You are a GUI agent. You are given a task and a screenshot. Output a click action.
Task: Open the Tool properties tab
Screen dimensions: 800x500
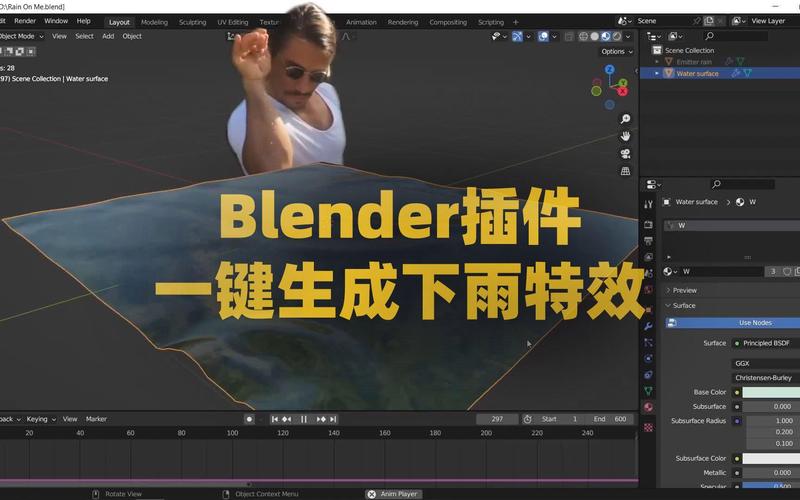coord(648,205)
